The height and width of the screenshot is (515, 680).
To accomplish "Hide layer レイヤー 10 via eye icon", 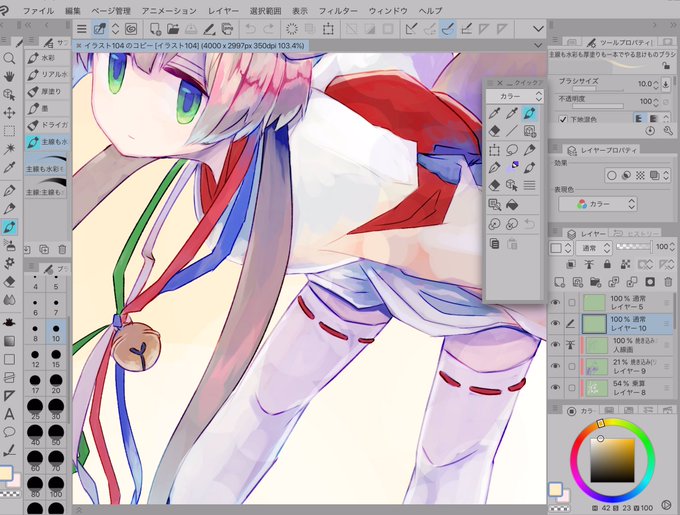I will [x=555, y=323].
